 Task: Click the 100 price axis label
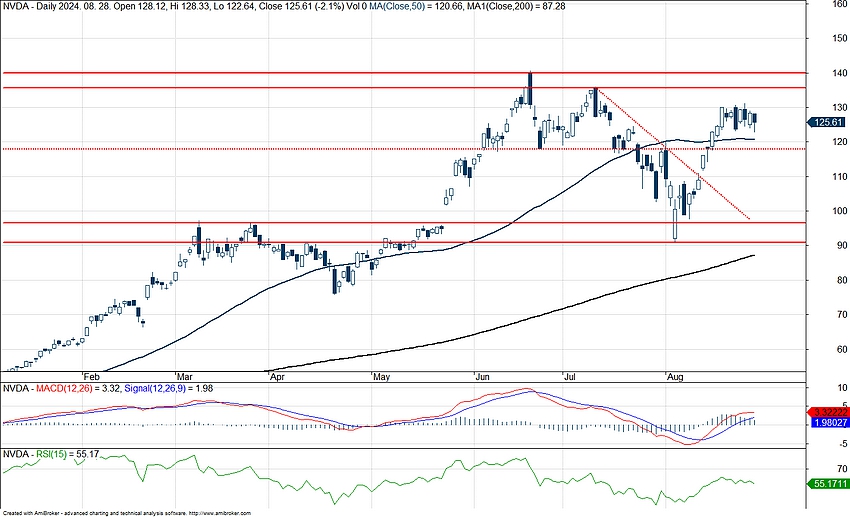click(x=841, y=211)
